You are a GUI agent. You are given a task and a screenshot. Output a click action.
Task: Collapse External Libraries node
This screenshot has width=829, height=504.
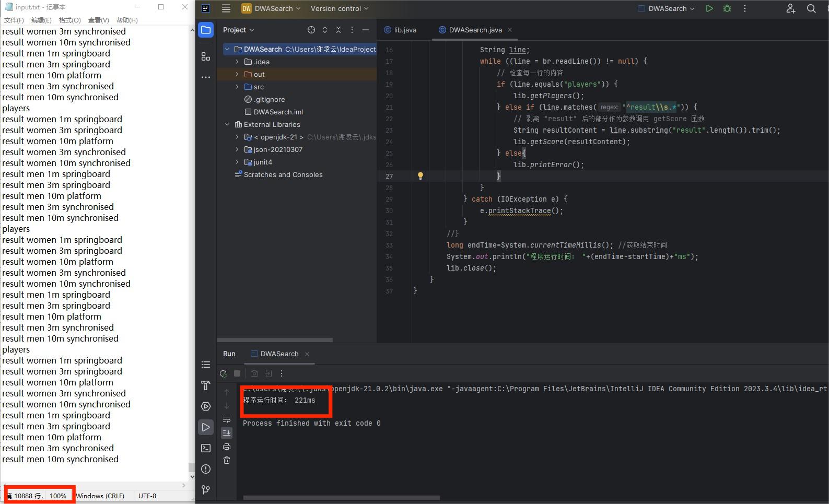[227, 124]
